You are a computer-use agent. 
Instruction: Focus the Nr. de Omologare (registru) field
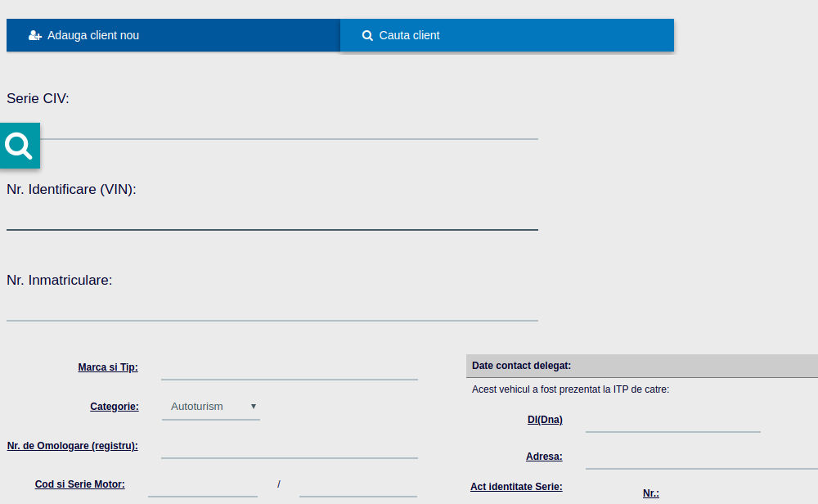click(x=289, y=447)
